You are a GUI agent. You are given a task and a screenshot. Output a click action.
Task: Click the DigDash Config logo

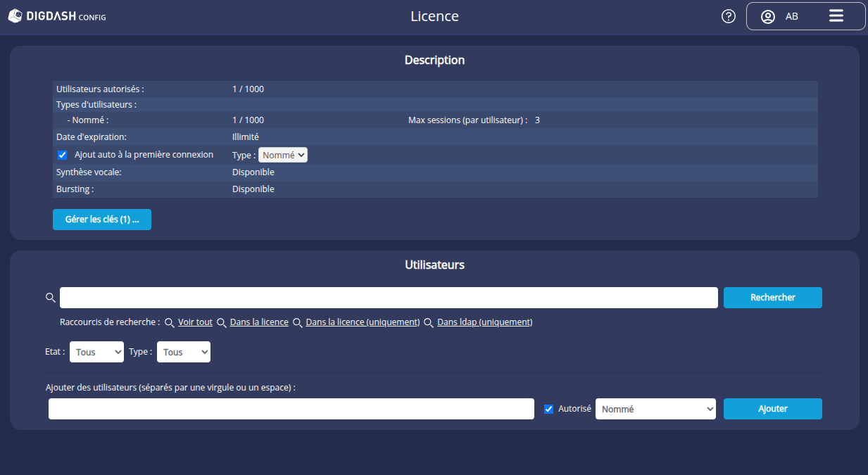pyautogui.click(x=57, y=16)
